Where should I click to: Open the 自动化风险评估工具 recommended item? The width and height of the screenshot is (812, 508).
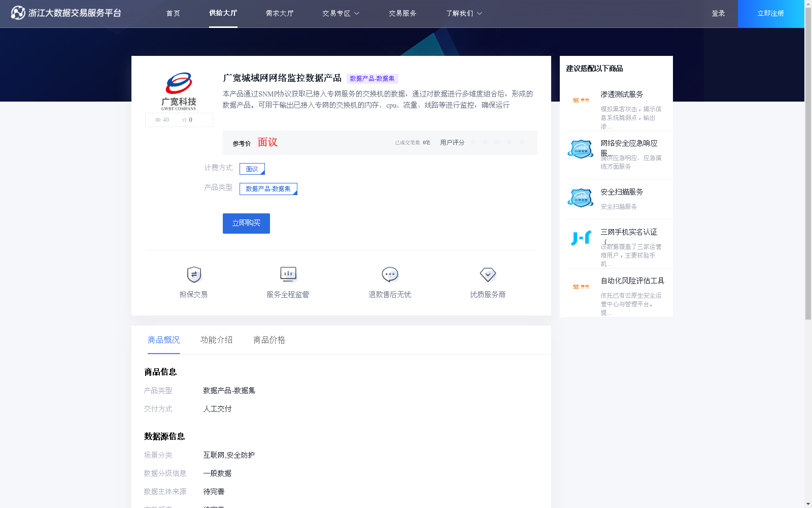tap(632, 281)
